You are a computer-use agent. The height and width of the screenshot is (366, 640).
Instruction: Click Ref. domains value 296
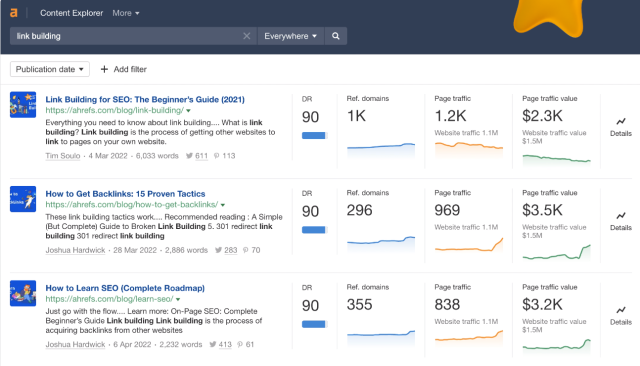[x=360, y=211]
